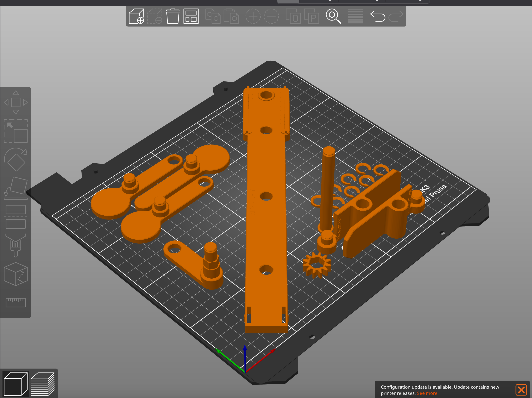
Task: Switch to the sliced layers preview view
Action: (x=43, y=383)
